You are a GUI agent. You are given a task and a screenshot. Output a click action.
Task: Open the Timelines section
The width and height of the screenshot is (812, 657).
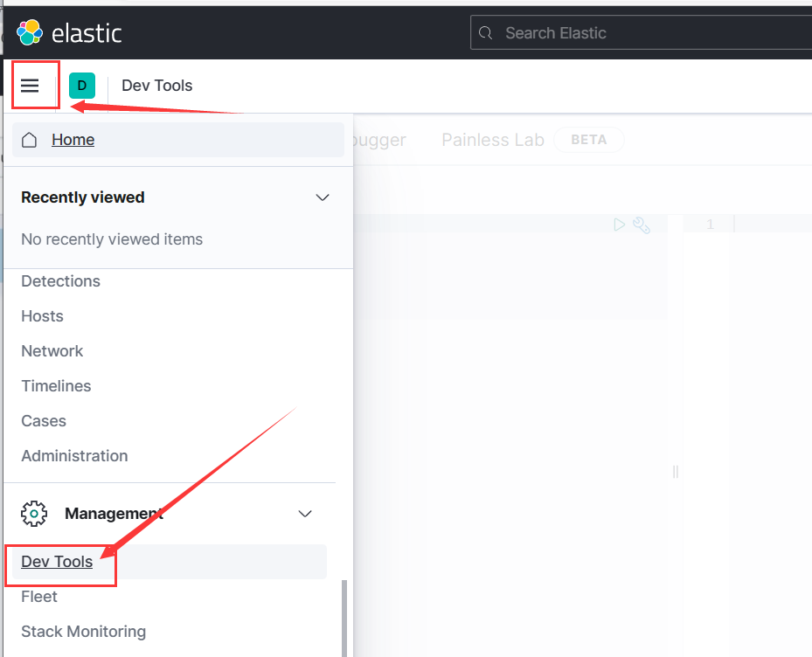coord(56,386)
